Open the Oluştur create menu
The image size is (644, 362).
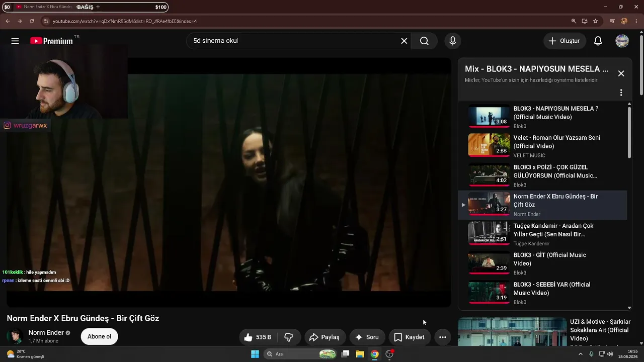click(565, 41)
